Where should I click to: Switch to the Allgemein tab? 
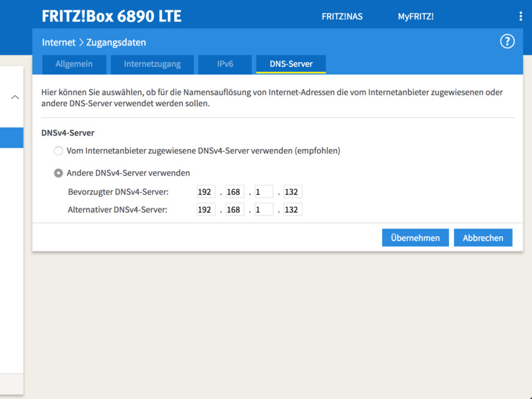(74, 64)
